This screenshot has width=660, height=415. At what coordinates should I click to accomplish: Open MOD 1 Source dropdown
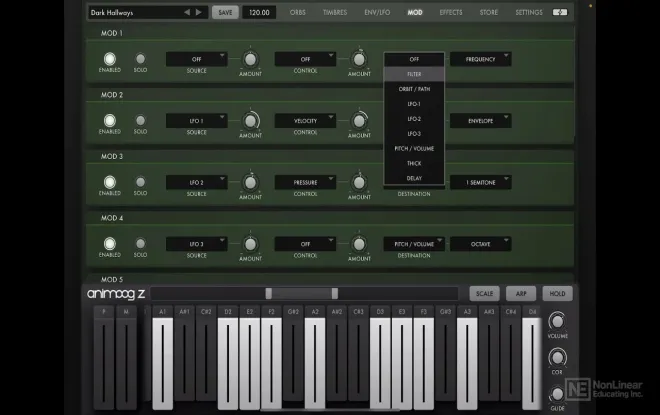[x=197, y=59]
